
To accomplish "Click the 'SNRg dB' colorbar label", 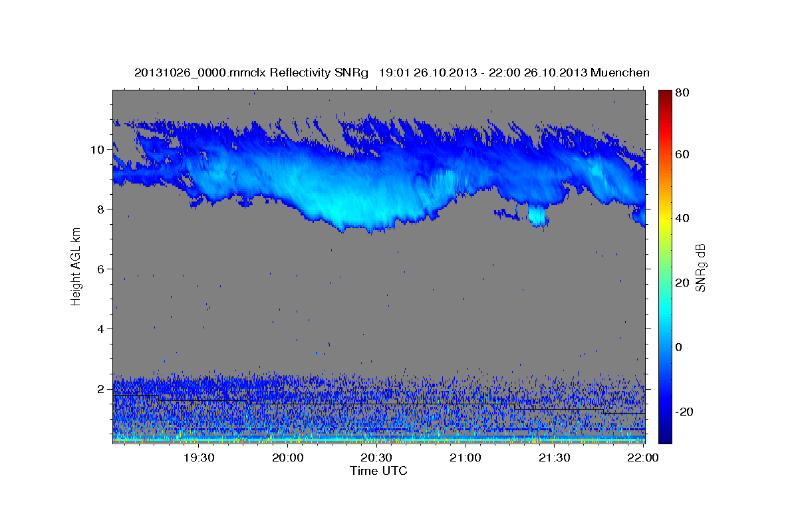I will [x=700, y=268].
